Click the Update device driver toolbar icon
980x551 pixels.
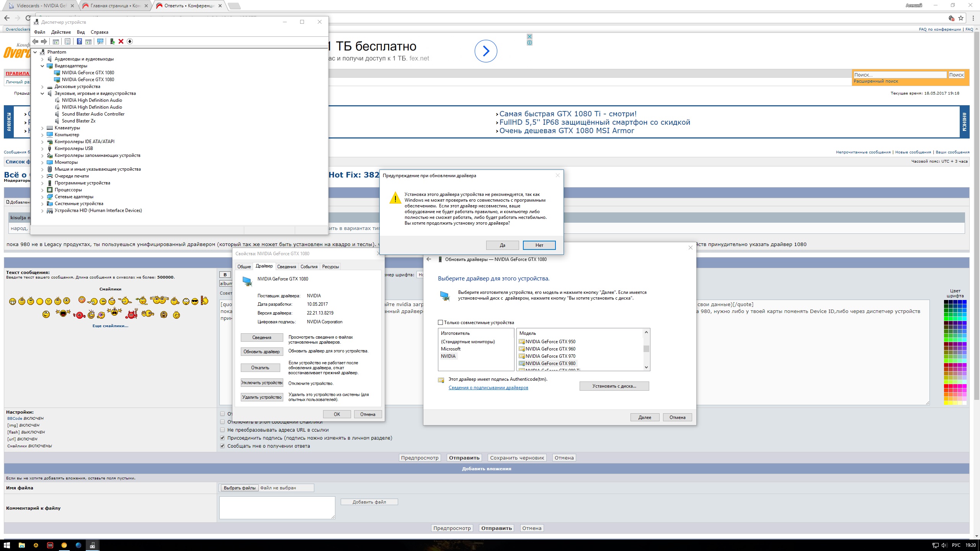coord(112,41)
